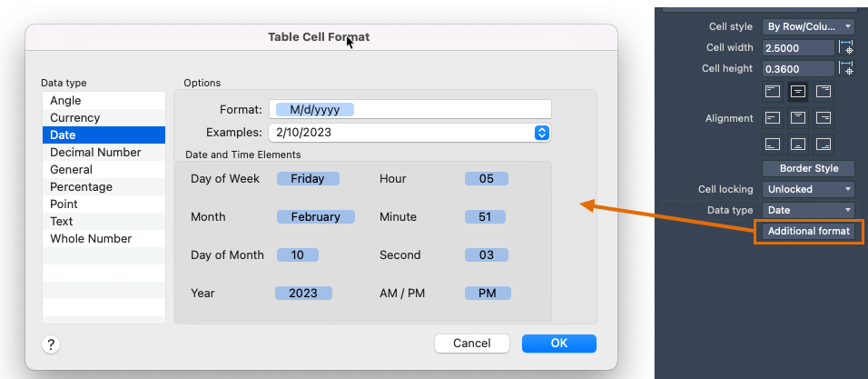This screenshot has height=379, width=868.
Task: Set alignment to top center
Action: point(798,91)
